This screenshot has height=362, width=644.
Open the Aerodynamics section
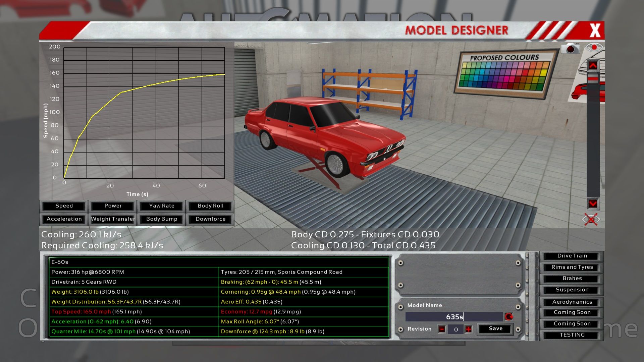[x=572, y=302]
